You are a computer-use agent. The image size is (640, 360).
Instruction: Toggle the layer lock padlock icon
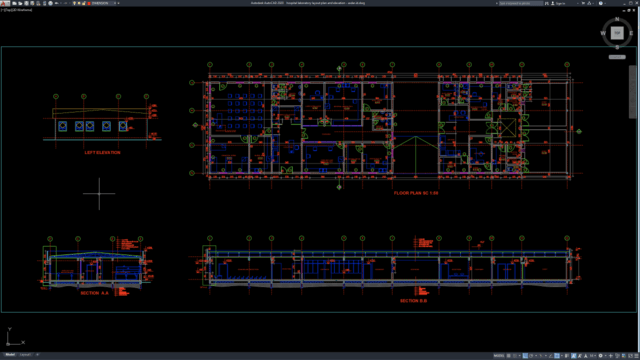point(84,3)
